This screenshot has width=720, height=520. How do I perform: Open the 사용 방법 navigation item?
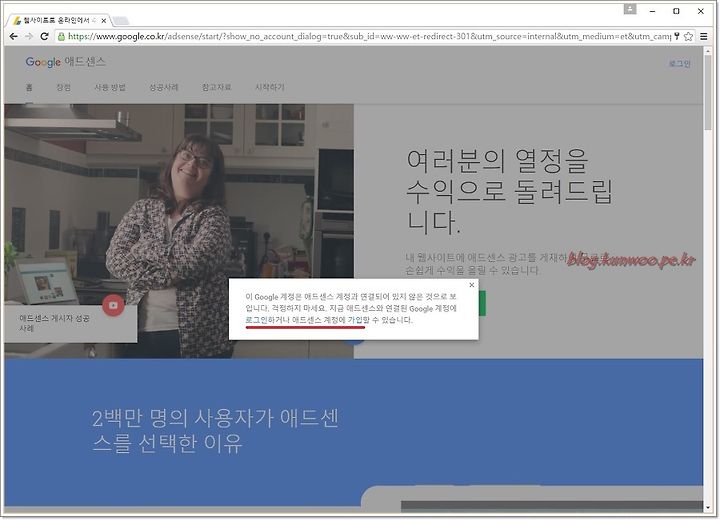[x=110, y=87]
